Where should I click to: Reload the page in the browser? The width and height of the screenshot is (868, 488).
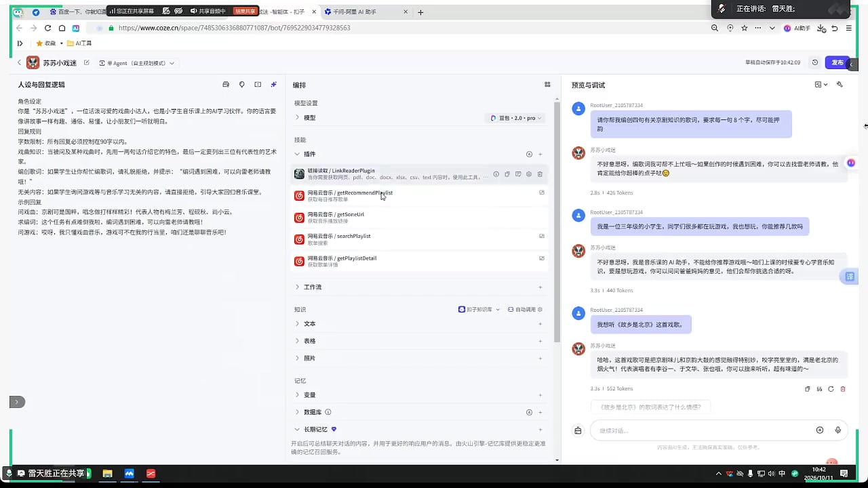tap(47, 28)
